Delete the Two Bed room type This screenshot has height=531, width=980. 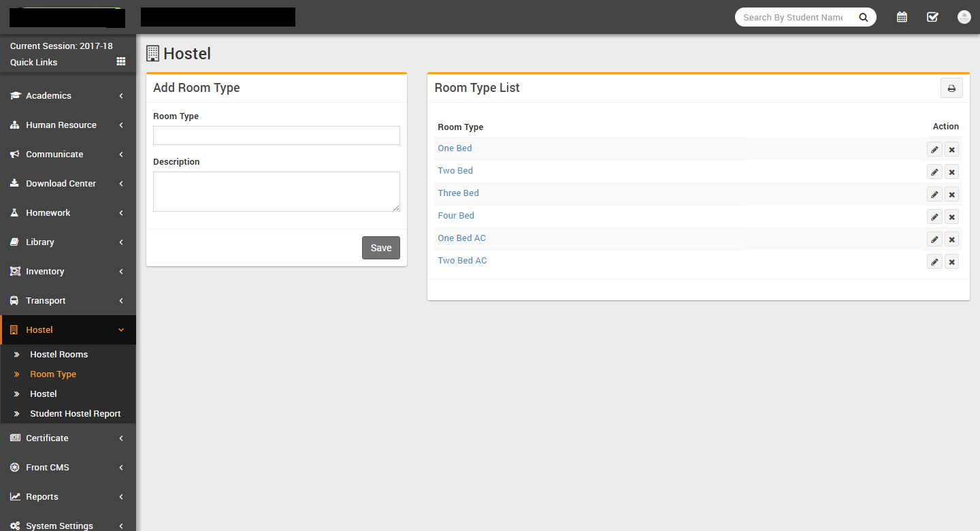tap(951, 172)
